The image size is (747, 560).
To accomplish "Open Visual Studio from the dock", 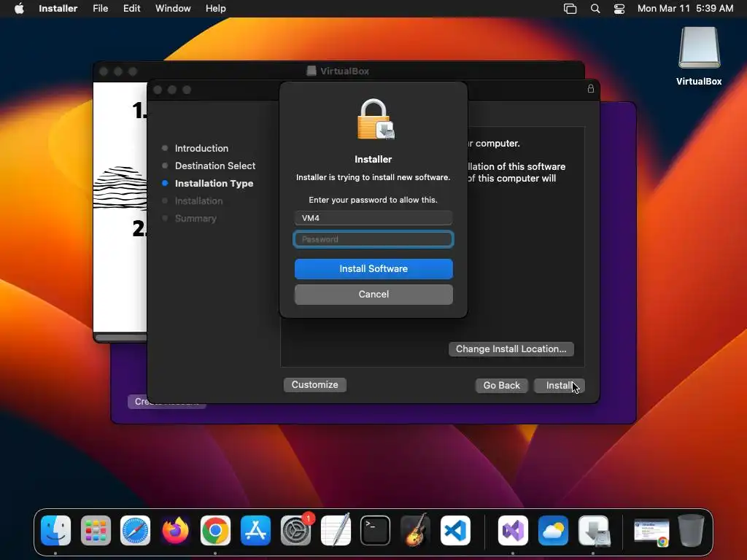I will [x=513, y=531].
